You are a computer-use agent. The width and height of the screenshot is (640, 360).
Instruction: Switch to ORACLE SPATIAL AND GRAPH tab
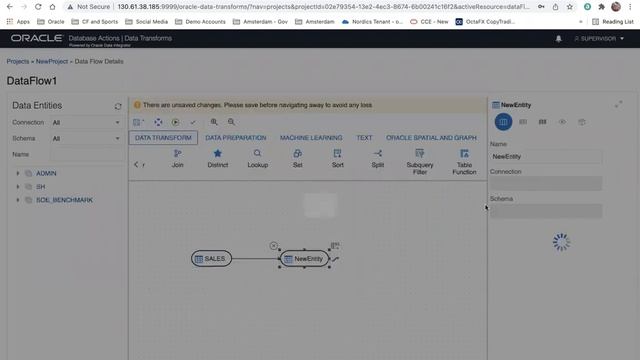(431, 138)
